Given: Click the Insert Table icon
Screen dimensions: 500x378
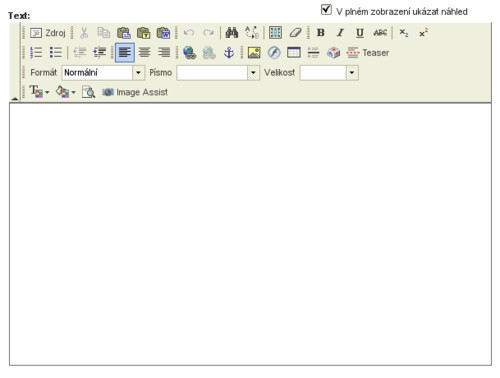Looking at the screenshot, I should pos(294,53).
